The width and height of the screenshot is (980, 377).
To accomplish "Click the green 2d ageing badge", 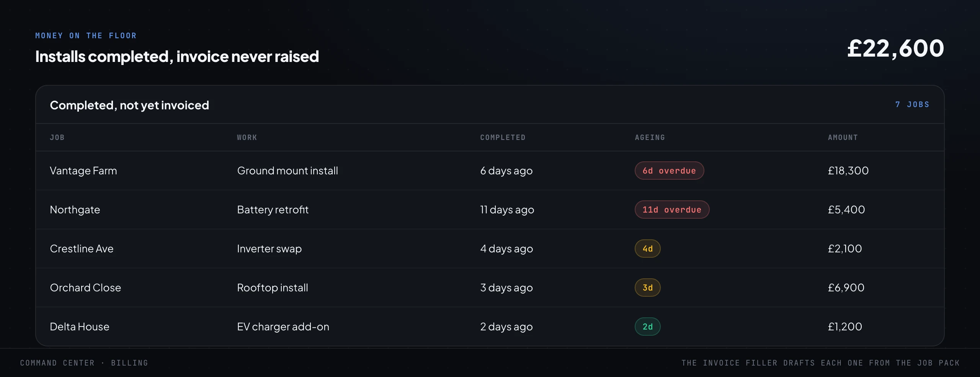I will pos(647,327).
